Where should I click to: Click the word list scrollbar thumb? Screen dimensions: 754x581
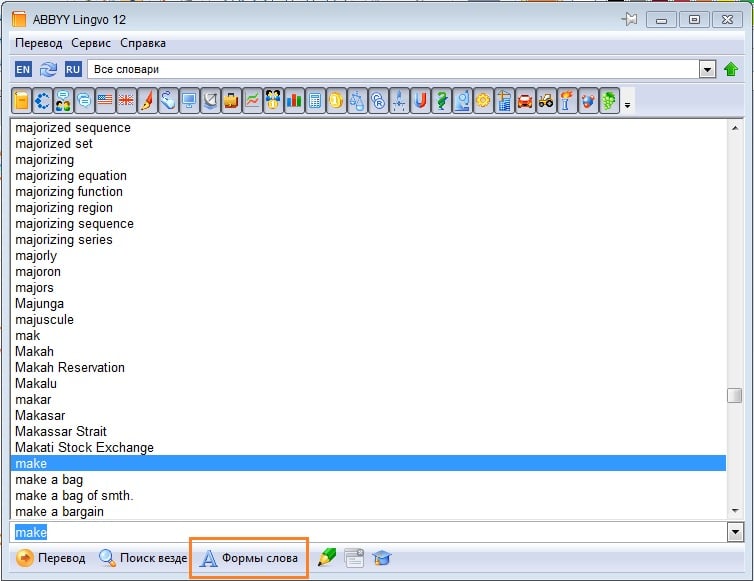pos(734,395)
